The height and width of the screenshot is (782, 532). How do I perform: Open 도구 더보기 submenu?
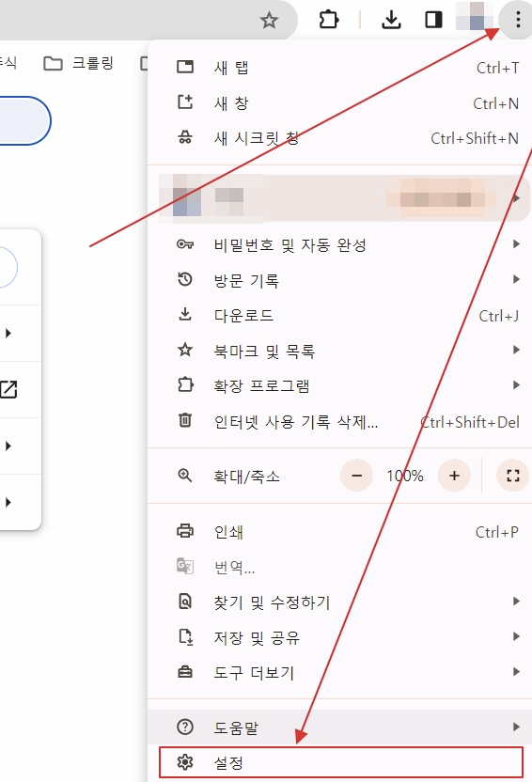[340, 672]
